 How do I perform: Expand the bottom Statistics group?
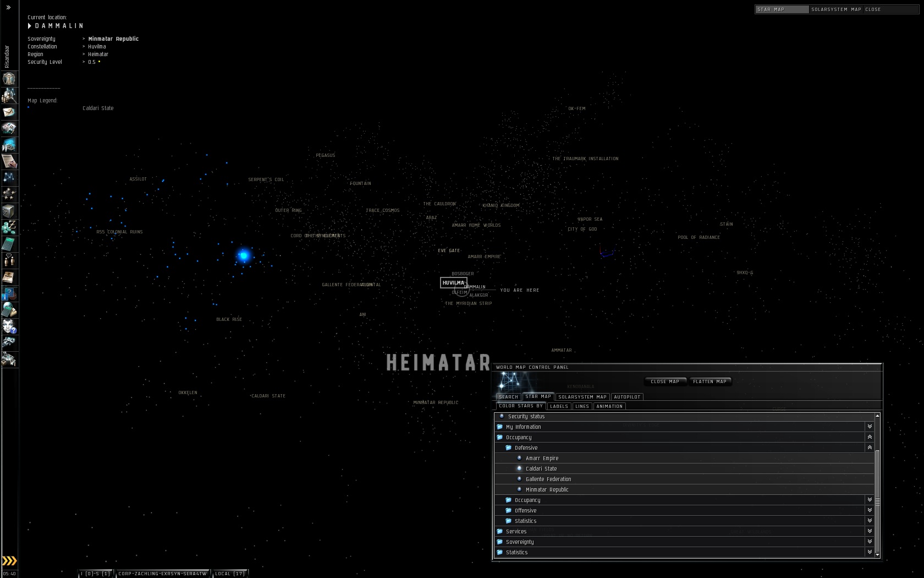click(870, 552)
